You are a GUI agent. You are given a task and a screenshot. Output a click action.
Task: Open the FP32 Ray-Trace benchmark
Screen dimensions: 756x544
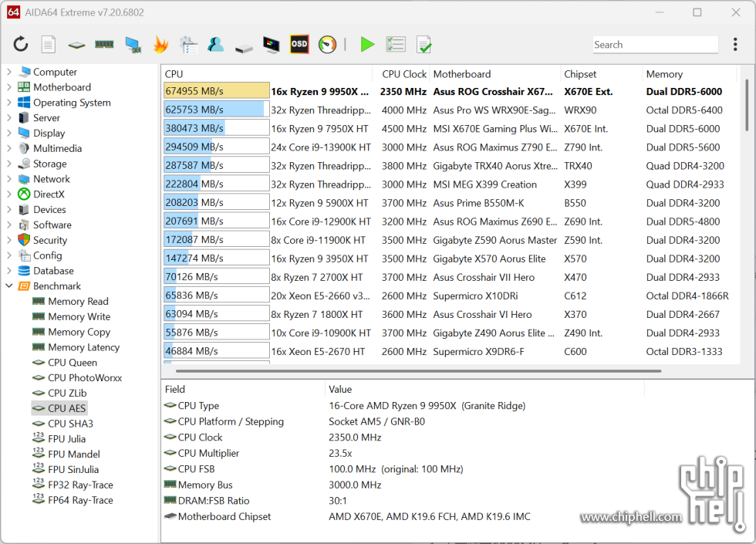80,485
